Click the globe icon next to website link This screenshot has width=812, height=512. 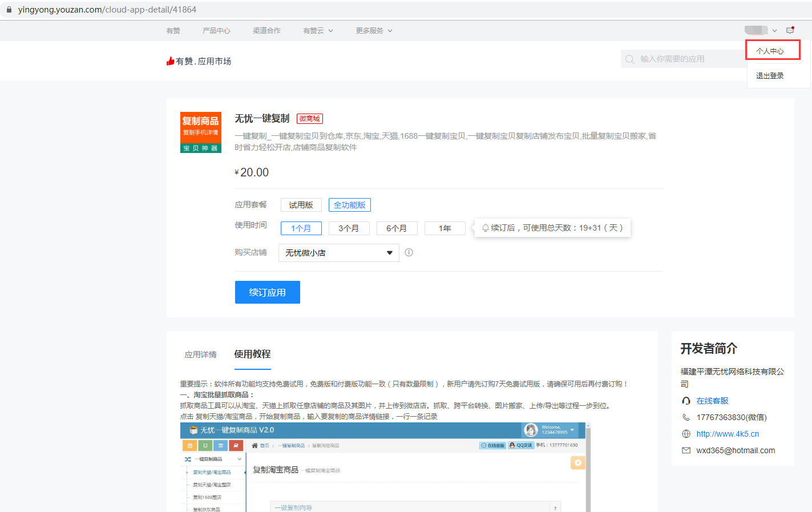pyautogui.click(x=686, y=434)
